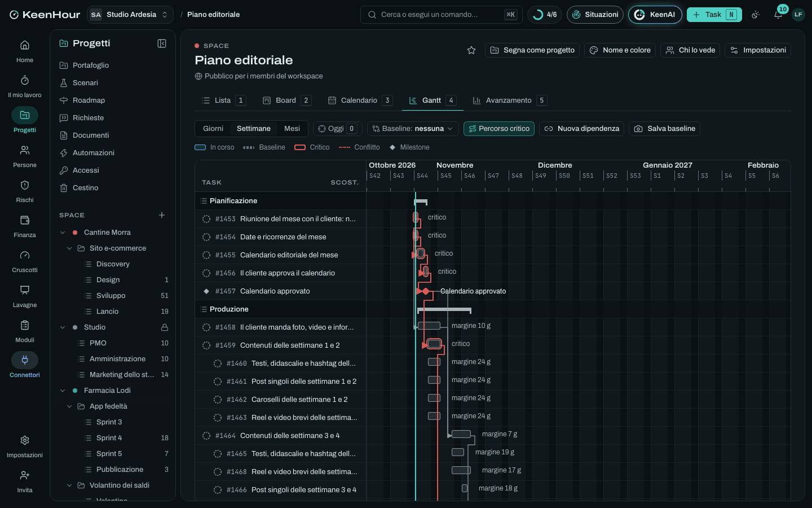This screenshot has width=812, height=508.
Task: Open the Roadmap item in Progetti
Action: point(113,100)
